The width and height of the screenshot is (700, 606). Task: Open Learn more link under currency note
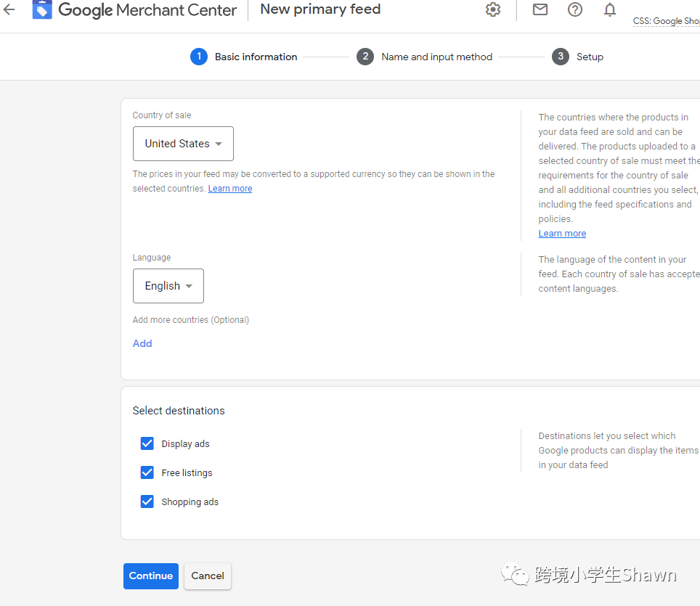coord(230,189)
